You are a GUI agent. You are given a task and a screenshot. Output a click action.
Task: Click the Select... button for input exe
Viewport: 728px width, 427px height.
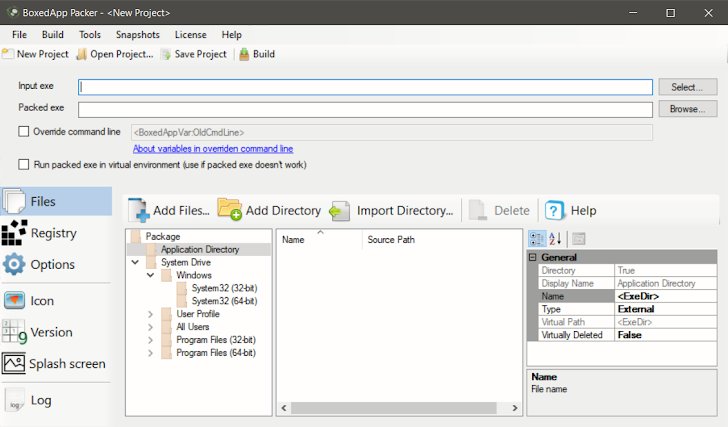click(688, 87)
